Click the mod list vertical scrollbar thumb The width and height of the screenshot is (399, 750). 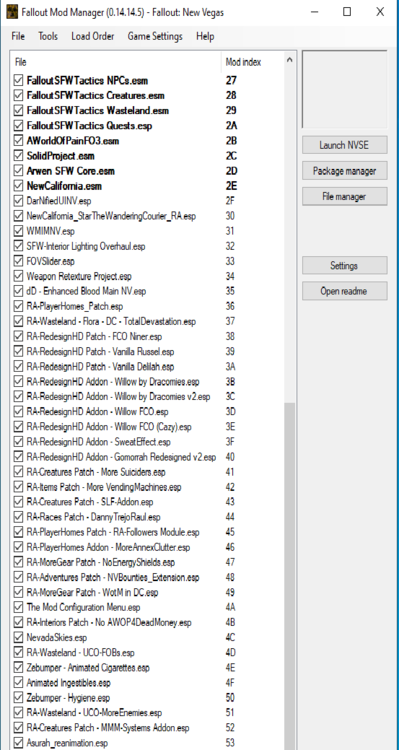coord(289,576)
